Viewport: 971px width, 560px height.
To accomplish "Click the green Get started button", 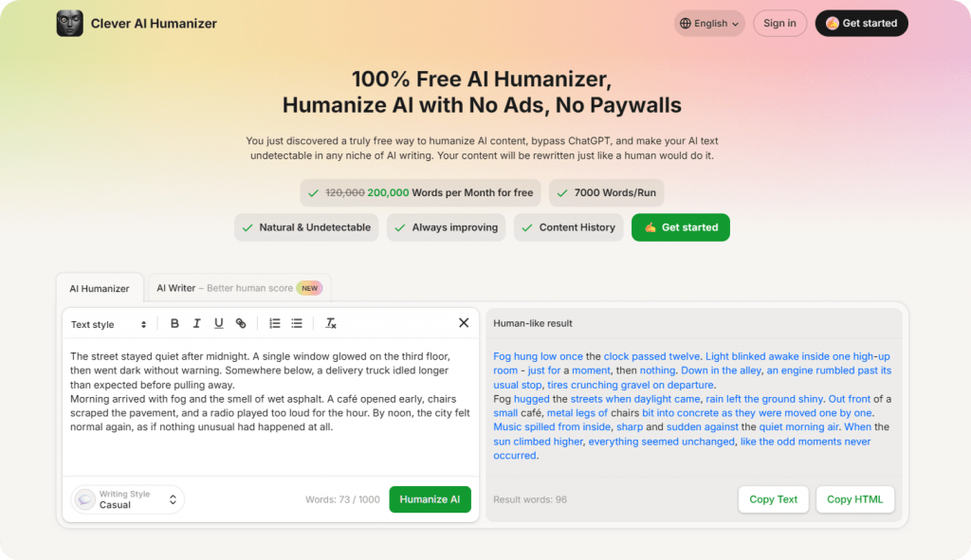I will click(681, 227).
